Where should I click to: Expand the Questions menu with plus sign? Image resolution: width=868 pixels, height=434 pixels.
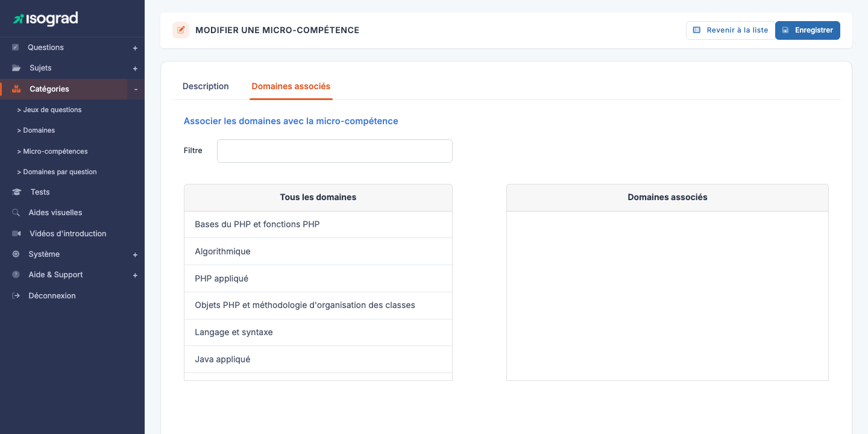click(x=136, y=48)
